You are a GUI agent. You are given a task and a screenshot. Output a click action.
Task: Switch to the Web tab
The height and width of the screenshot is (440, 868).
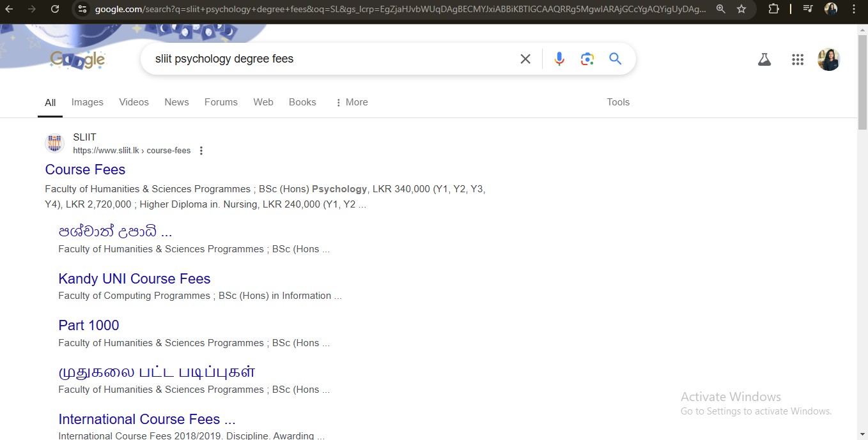pos(263,102)
